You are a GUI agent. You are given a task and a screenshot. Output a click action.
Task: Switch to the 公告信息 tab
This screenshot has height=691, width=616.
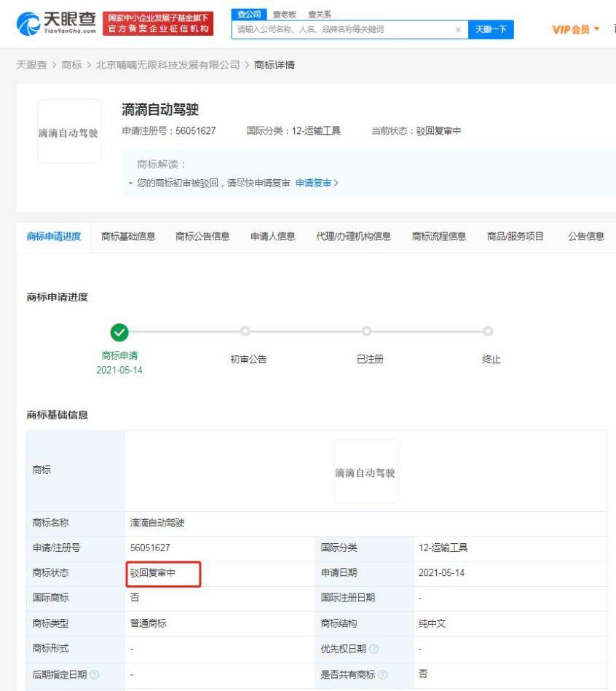tap(586, 237)
